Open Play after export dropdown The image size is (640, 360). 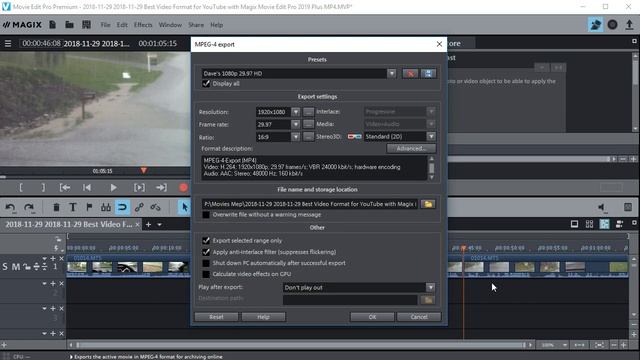(430, 287)
